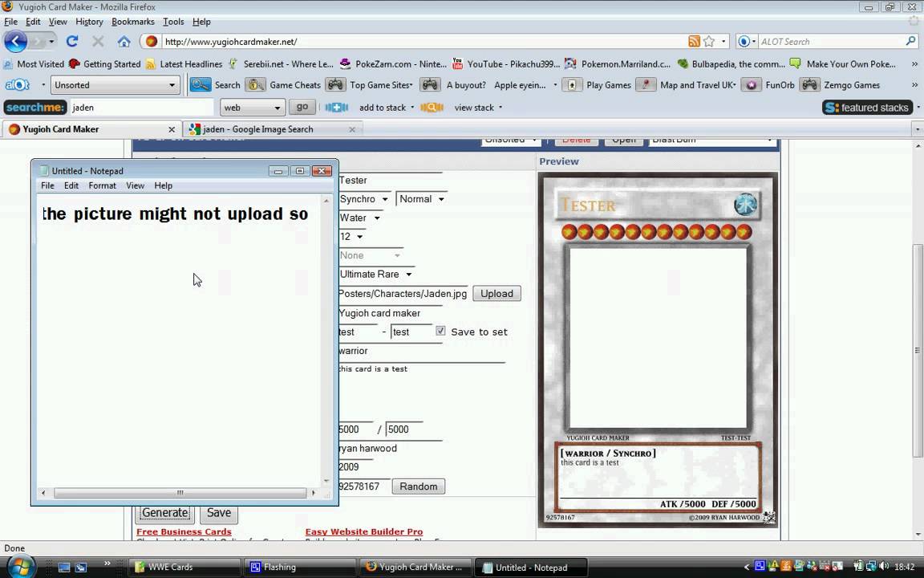Open Play Games toolbar item
The width and height of the screenshot is (924, 578).
[x=597, y=85]
